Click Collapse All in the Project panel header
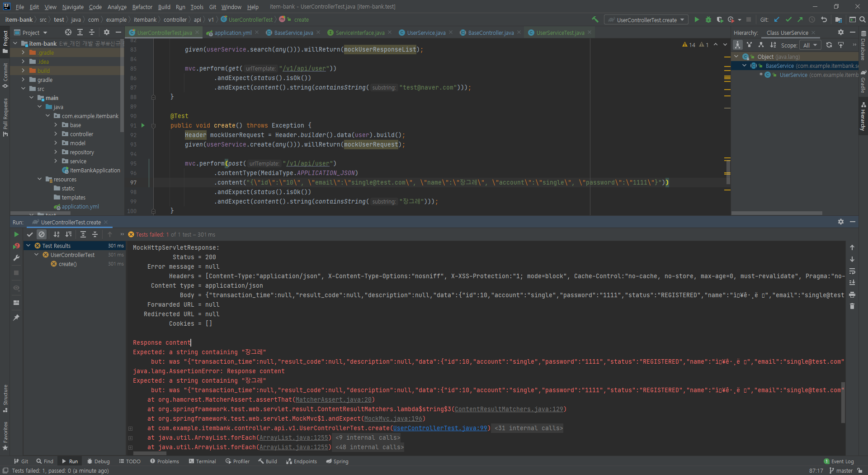The width and height of the screenshot is (868, 475). point(92,32)
